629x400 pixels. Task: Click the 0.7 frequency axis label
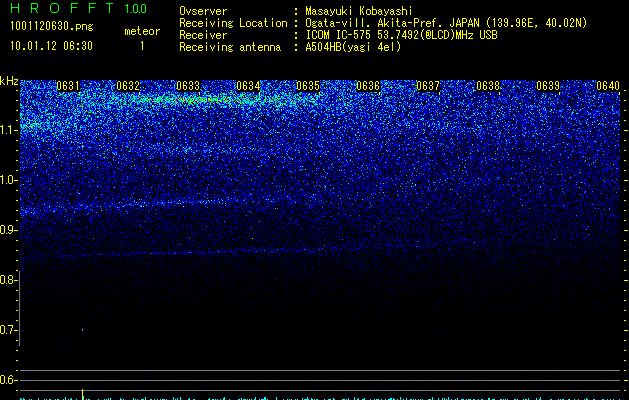7,330
